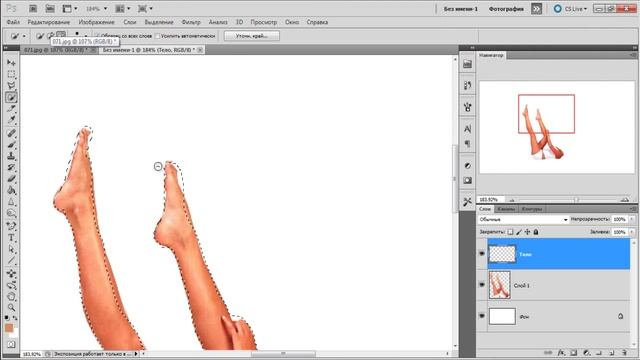
Task: Open the Tool Presets dock icon
Action: [x=467, y=202]
